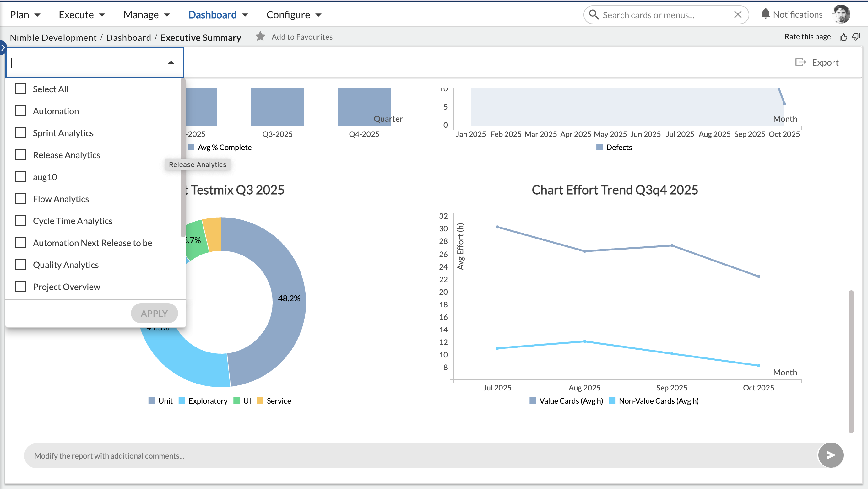Check the Select All checkbox
The width and height of the screenshot is (868, 489).
click(x=20, y=89)
